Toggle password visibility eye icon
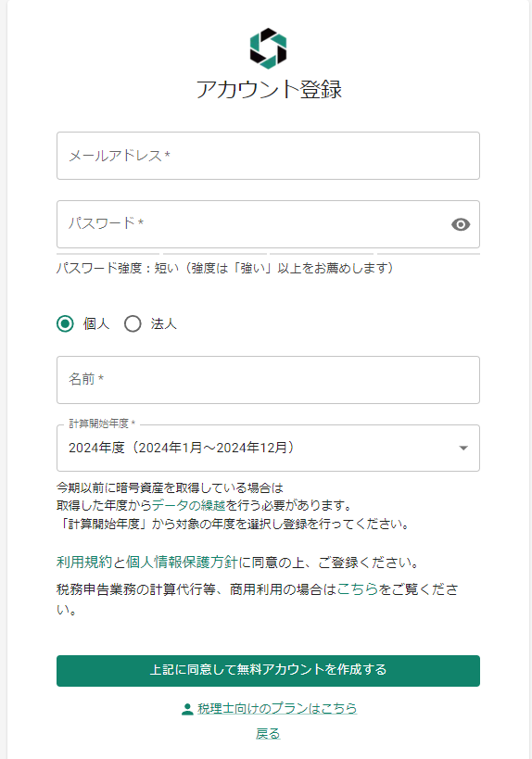The image size is (532, 759). (x=461, y=224)
